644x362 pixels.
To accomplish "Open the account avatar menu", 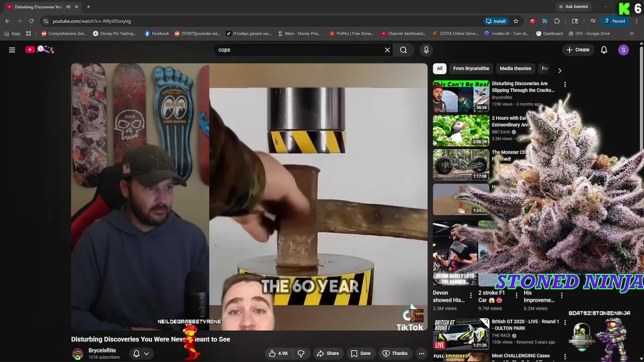I will (x=623, y=50).
